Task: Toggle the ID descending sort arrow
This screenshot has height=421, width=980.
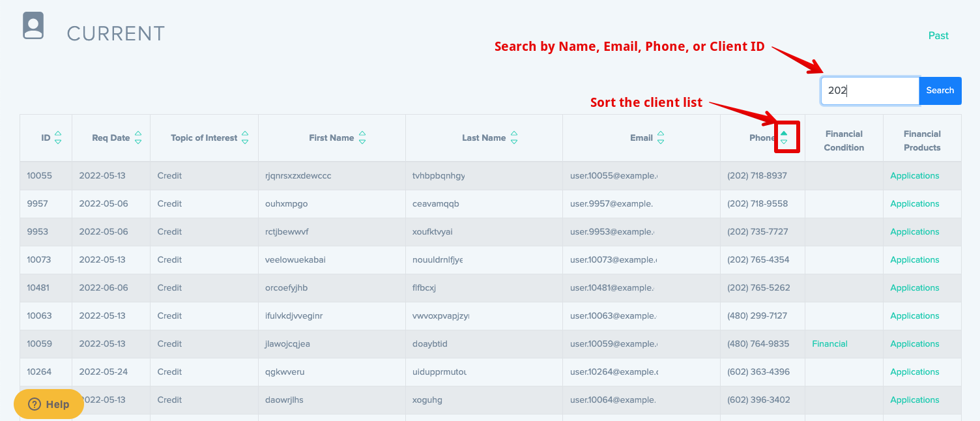Action: click(x=57, y=141)
